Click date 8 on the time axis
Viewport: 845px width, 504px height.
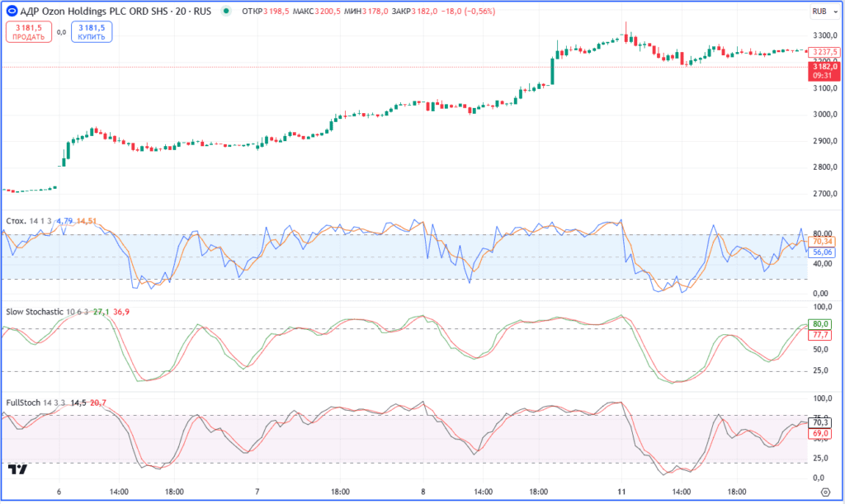coord(423,492)
